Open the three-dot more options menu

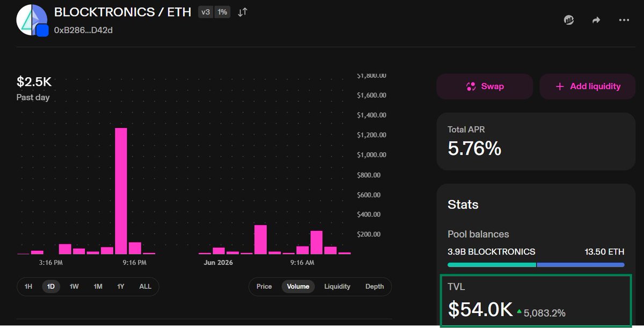[624, 20]
